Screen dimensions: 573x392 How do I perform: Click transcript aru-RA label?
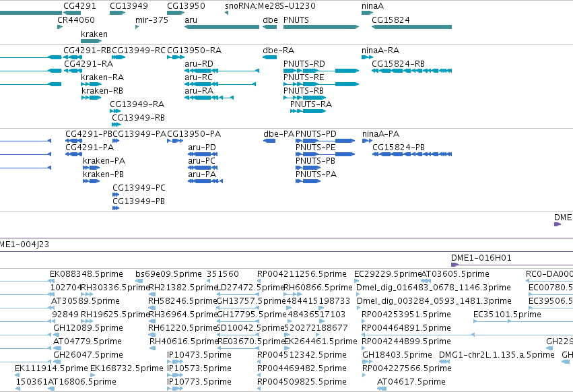[199, 91]
